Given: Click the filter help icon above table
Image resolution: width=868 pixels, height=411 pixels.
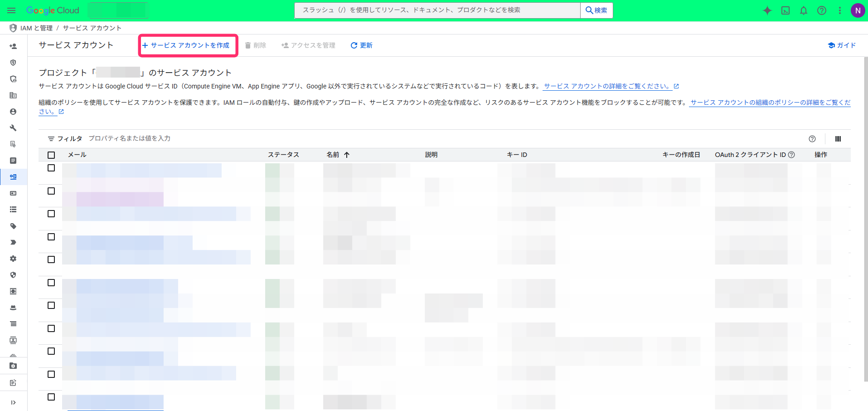Looking at the screenshot, I should click(812, 139).
